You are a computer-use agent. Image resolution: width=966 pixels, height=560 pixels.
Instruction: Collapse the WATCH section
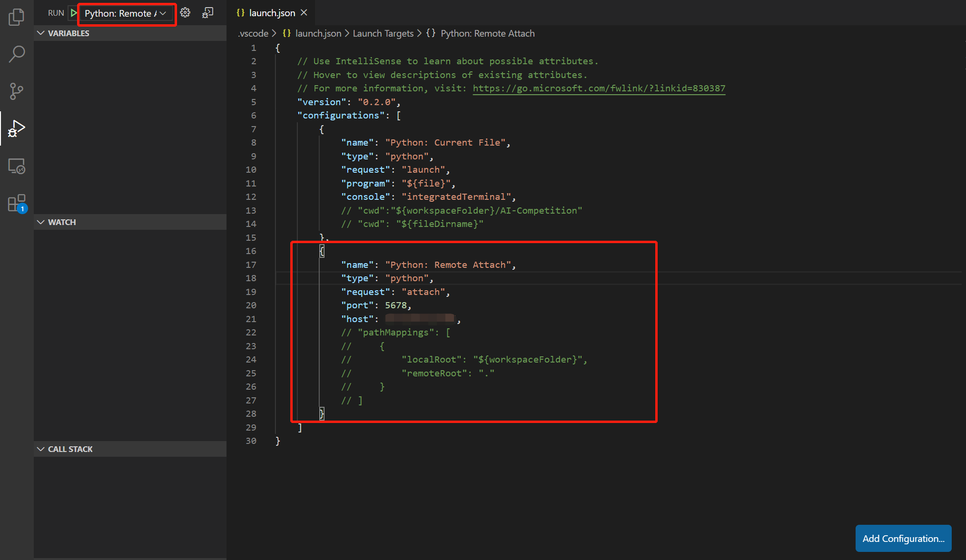click(x=40, y=222)
